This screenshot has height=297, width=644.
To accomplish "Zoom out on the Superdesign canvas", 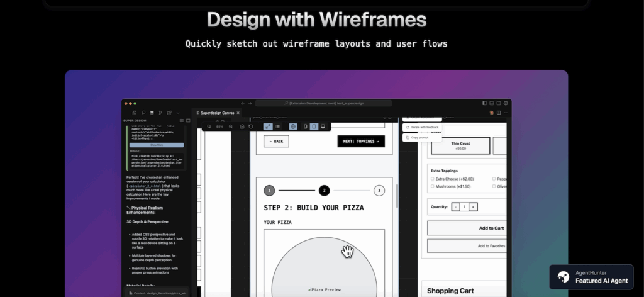I will pos(209,126).
